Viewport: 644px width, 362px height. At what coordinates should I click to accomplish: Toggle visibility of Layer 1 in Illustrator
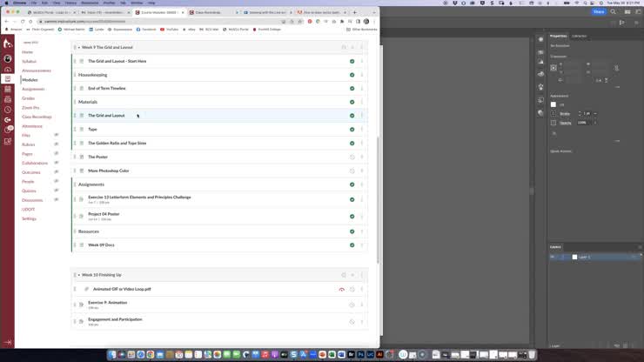pos(553,257)
